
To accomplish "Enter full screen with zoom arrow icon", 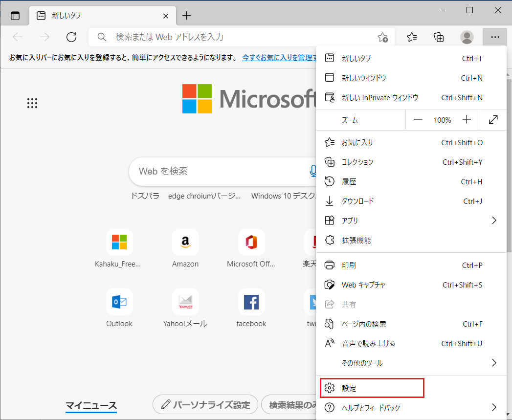I will (x=493, y=120).
